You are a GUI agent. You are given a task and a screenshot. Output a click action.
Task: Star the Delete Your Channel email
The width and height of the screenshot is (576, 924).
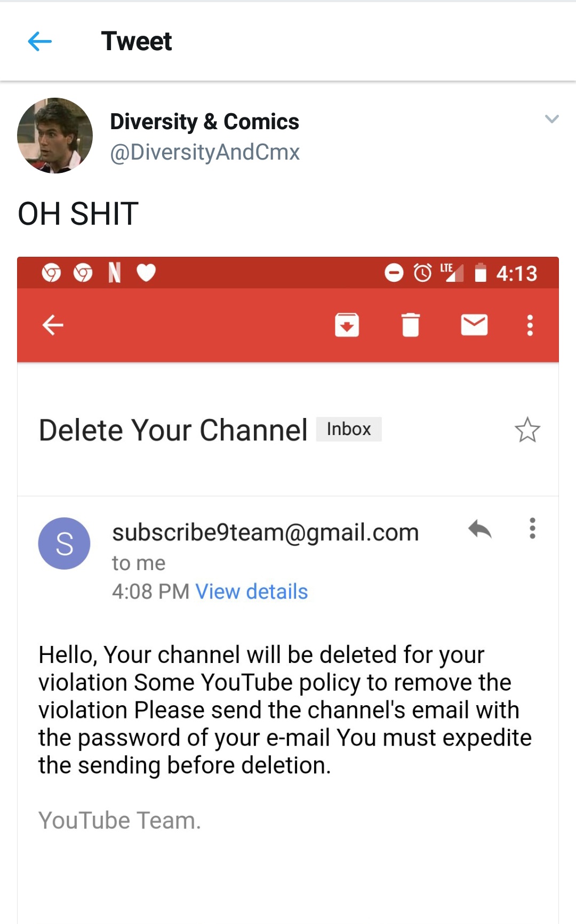click(x=527, y=430)
